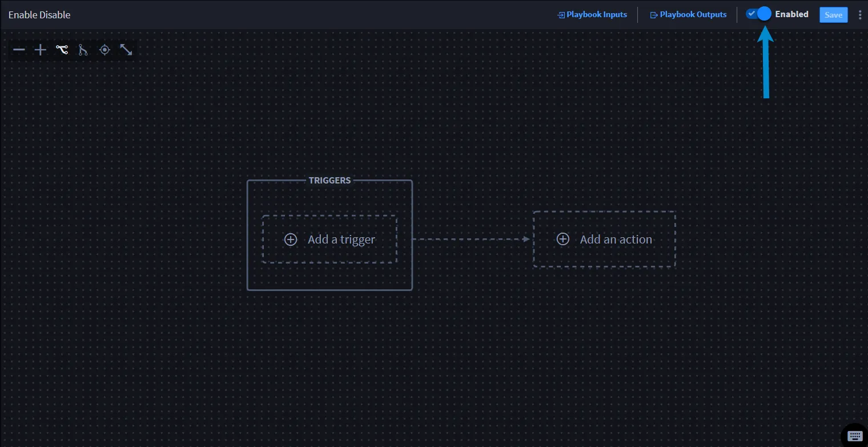This screenshot has height=447, width=868.
Task: Switch to horizontal flow layout icon
Action: tap(62, 50)
